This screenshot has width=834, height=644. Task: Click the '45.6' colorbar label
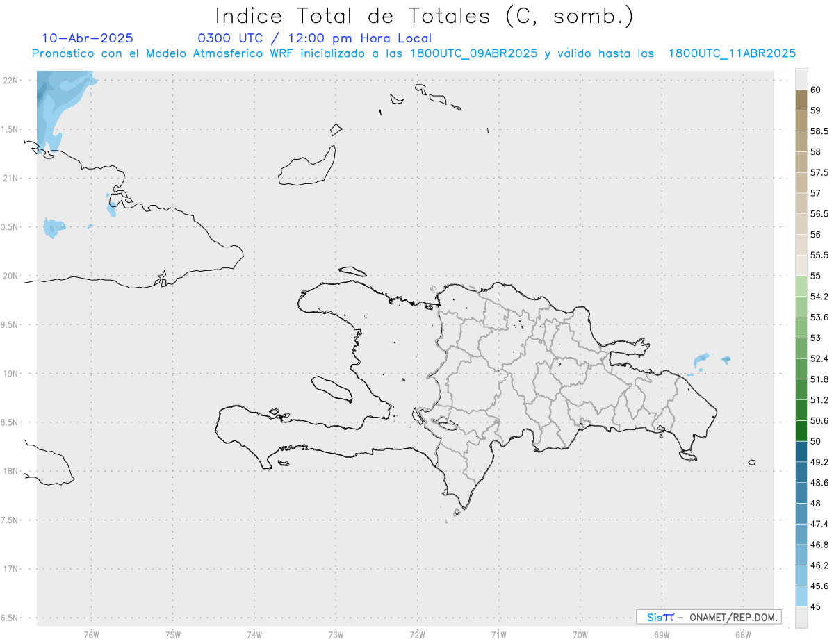point(819,586)
